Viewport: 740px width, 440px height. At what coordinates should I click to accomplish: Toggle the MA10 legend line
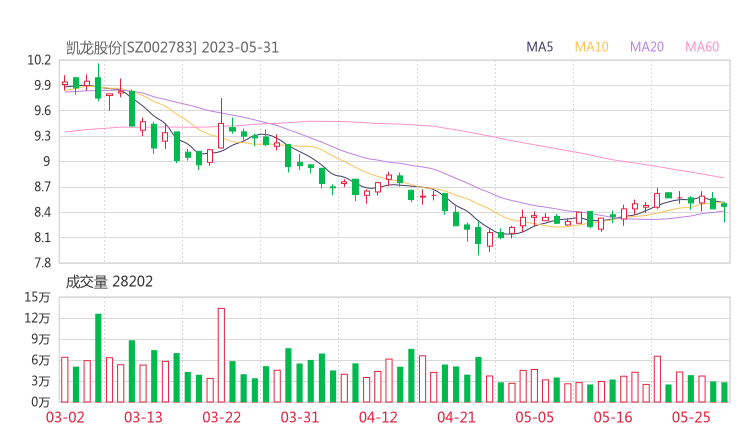tap(591, 47)
